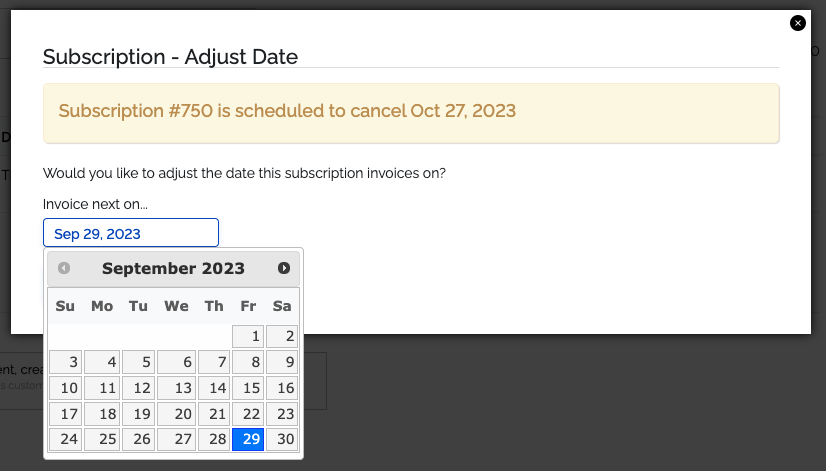Click the September 2023 month header
The height and width of the screenshot is (471, 826).
tap(173, 268)
